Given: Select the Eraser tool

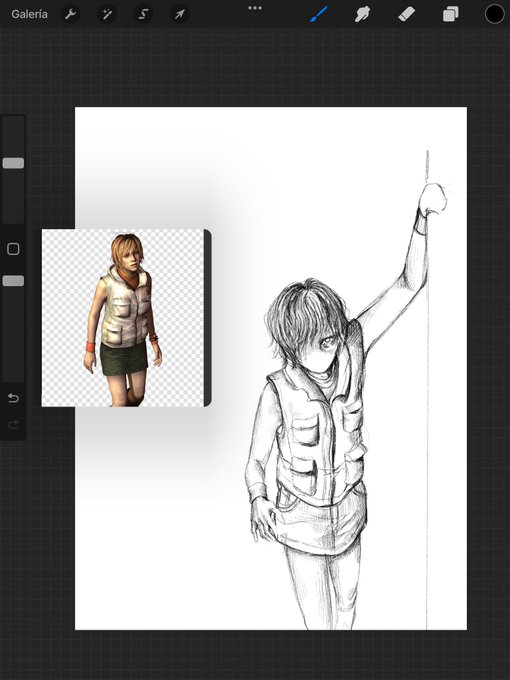Looking at the screenshot, I should 406,14.
